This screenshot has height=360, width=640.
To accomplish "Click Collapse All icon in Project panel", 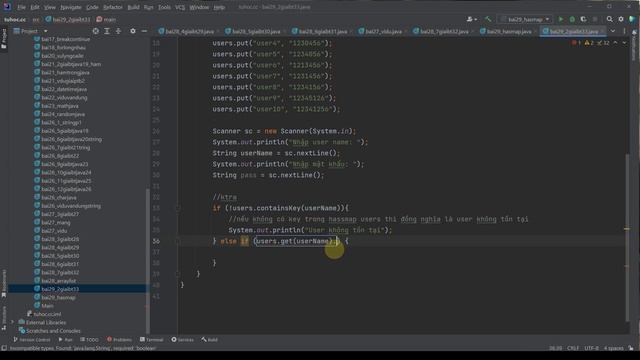I will coord(118,31).
